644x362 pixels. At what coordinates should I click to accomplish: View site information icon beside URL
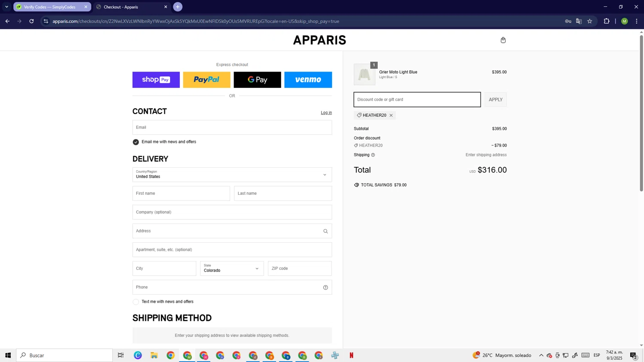pos(46,21)
